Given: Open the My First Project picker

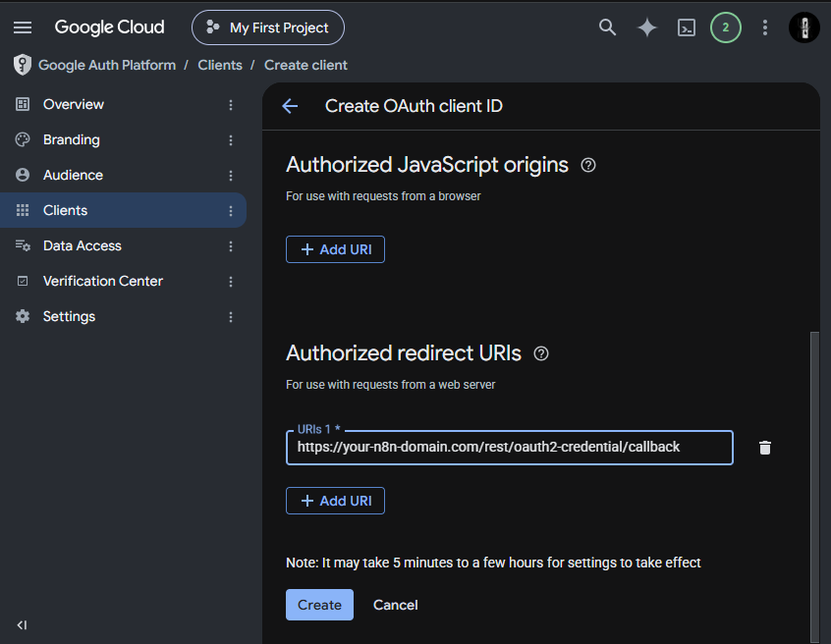Looking at the screenshot, I should point(267,27).
